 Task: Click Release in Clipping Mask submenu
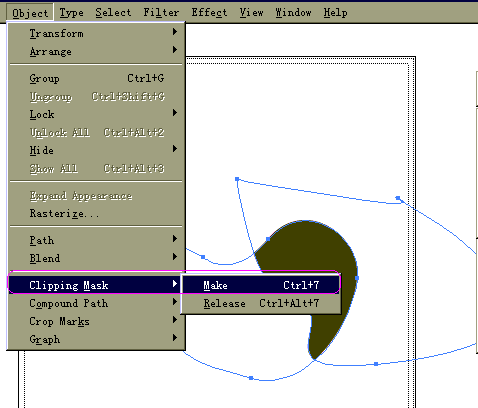pyautogui.click(x=261, y=303)
